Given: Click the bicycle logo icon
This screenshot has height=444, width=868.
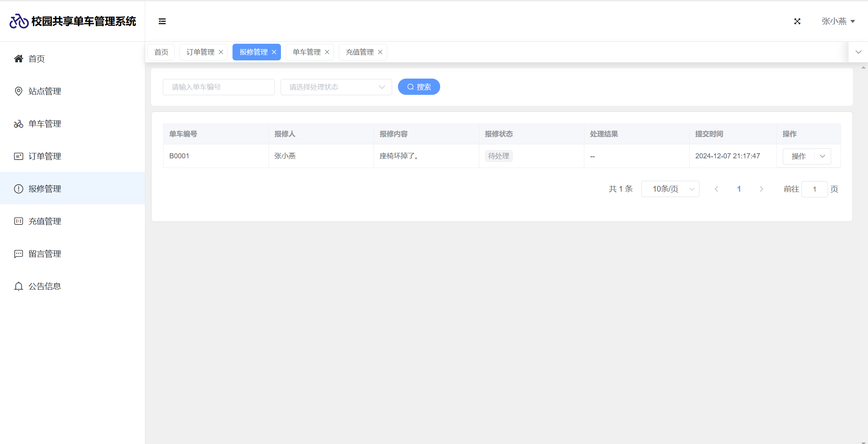Looking at the screenshot, I should [x=19, y=21].
